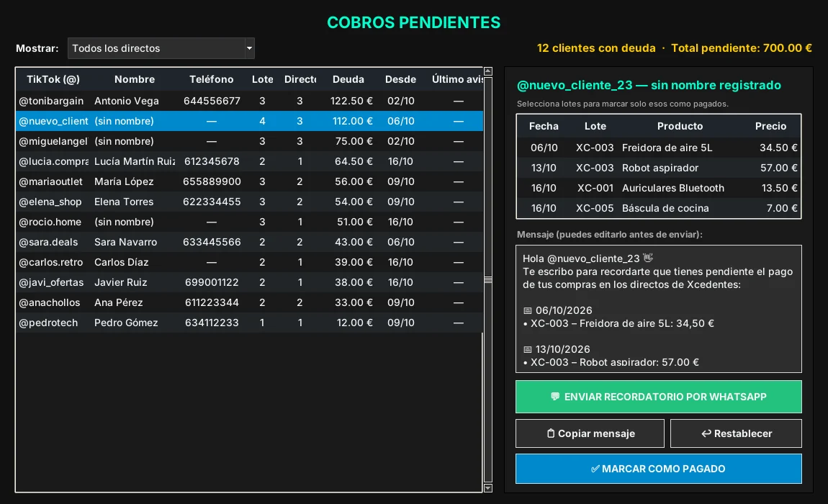The height and width of the screenshot is (504, 828).
Task: Select Báscula de cocina lot row
Action: click(659, 208)
